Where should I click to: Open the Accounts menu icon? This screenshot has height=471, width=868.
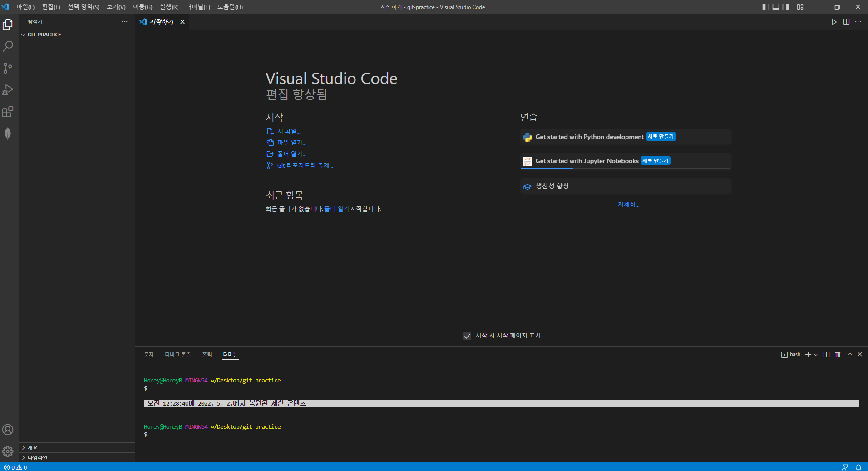tap(8, 430)
